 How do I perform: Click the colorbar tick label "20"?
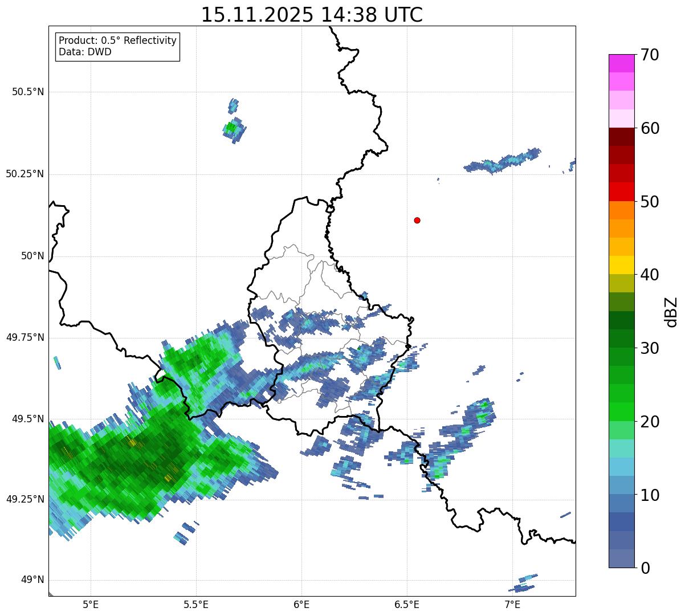(650, 422)
